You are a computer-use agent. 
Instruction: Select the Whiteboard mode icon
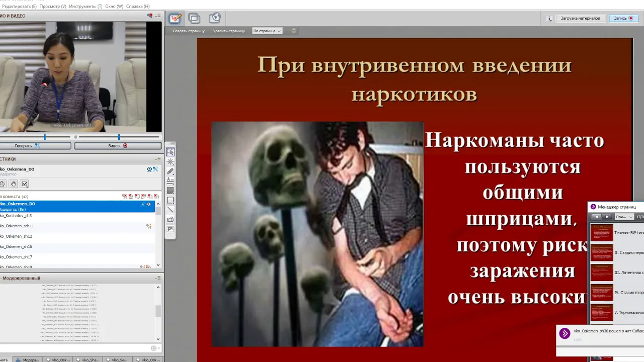point(175,19)
